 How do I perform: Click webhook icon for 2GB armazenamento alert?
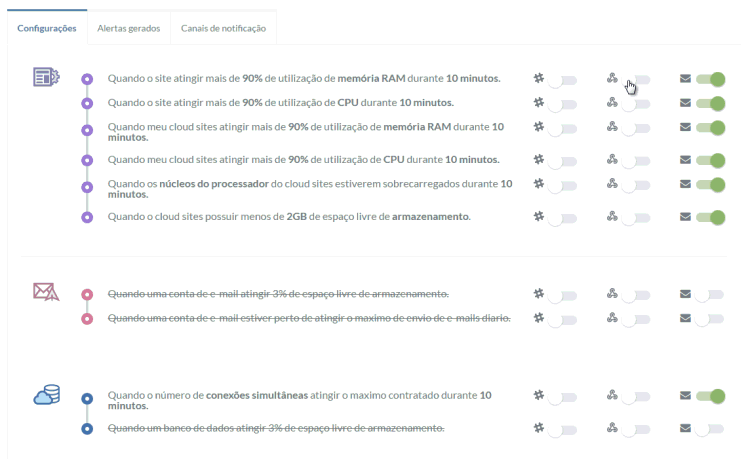click(612, 216)
